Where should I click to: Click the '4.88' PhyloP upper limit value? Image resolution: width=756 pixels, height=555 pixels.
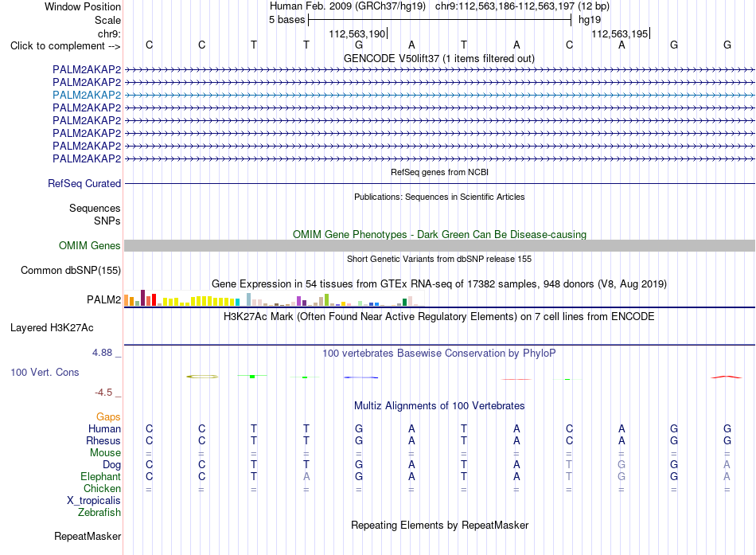tap(102, 353)
